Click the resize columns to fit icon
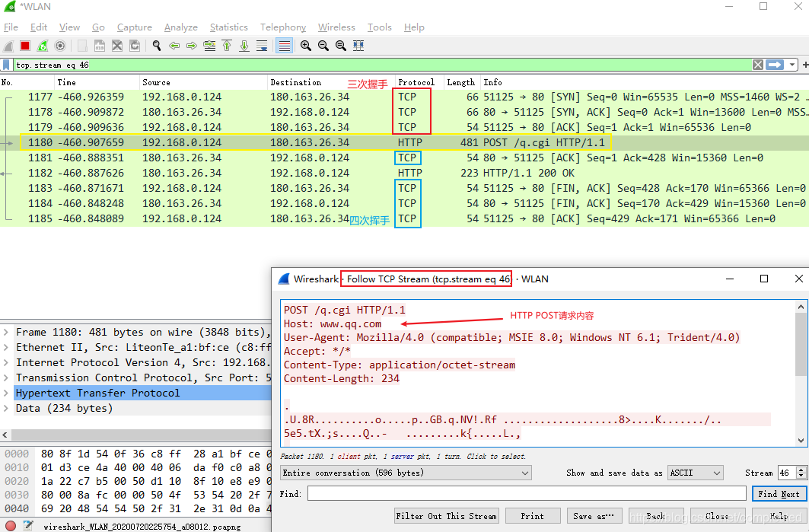The height and width of the screenshot is (532, 809). [x=358, y=46]
